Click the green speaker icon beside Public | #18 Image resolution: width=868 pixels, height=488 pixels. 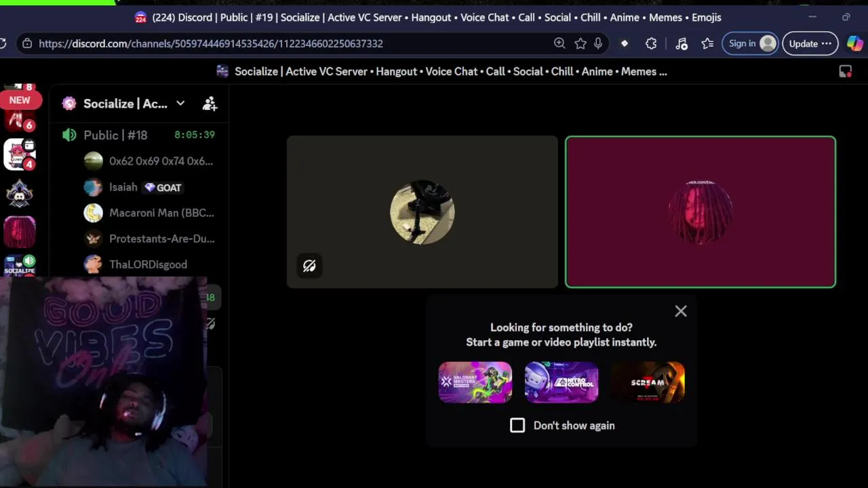pos(69,135)
